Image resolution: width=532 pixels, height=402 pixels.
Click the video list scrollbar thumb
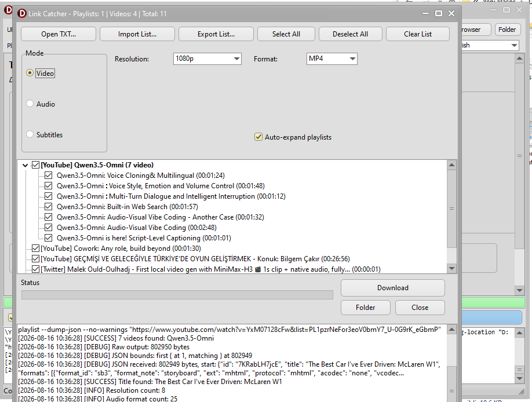tap(451, 209)
